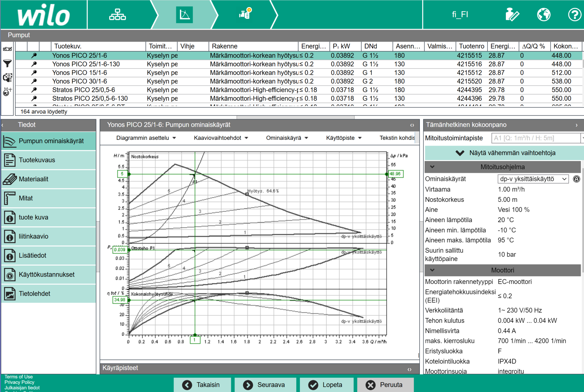Click the add pump icon in left toolbar
This screenshot has width=584, height=392.
click(7, 91)
